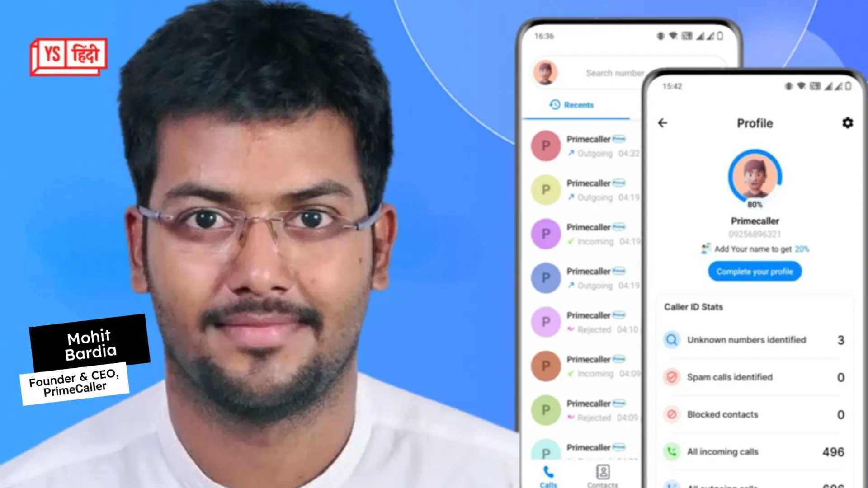Scroll down the Recents call list
Screen dimensions: 868x488
click(584, 298)
